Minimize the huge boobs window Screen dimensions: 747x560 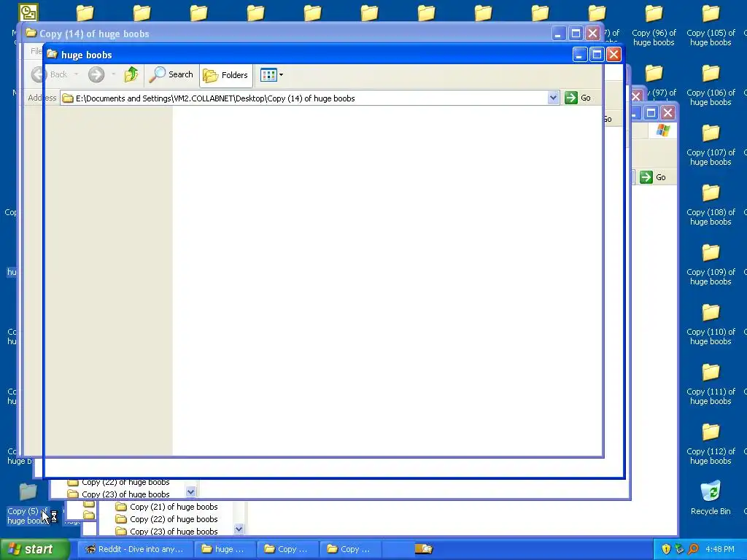(579, 55)
